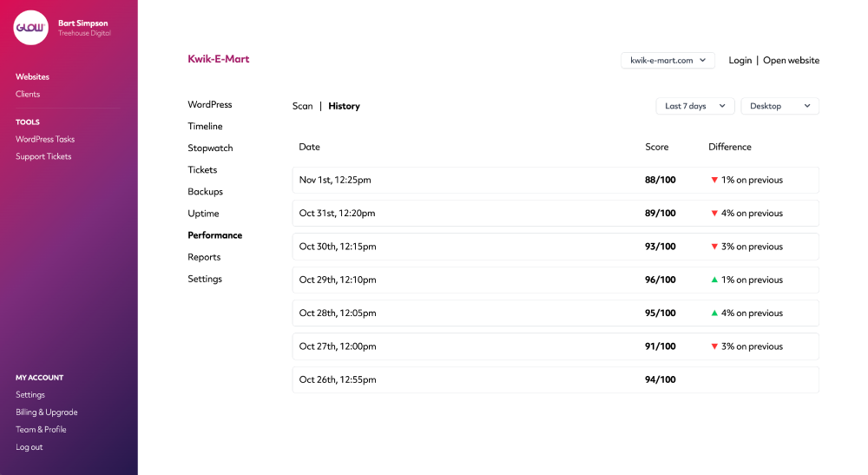Open the Reports section
The image size is (868, 475).
204,257
